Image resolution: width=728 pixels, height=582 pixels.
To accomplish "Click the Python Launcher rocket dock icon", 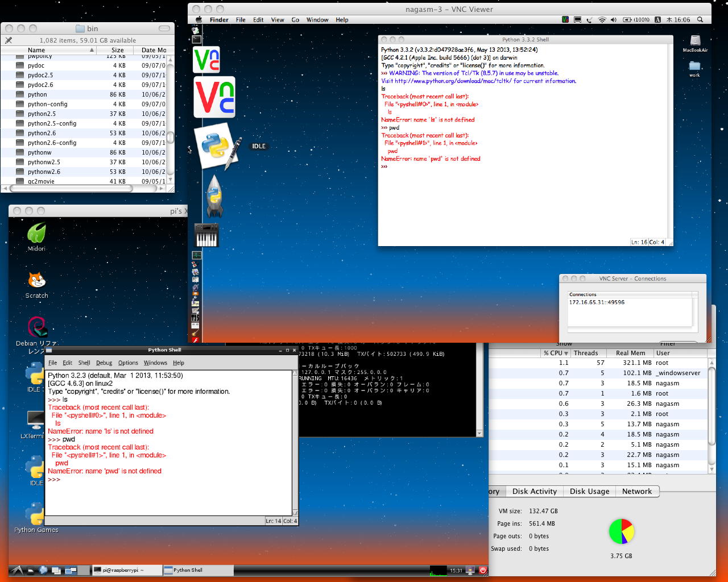I will (x=214, y=197).
